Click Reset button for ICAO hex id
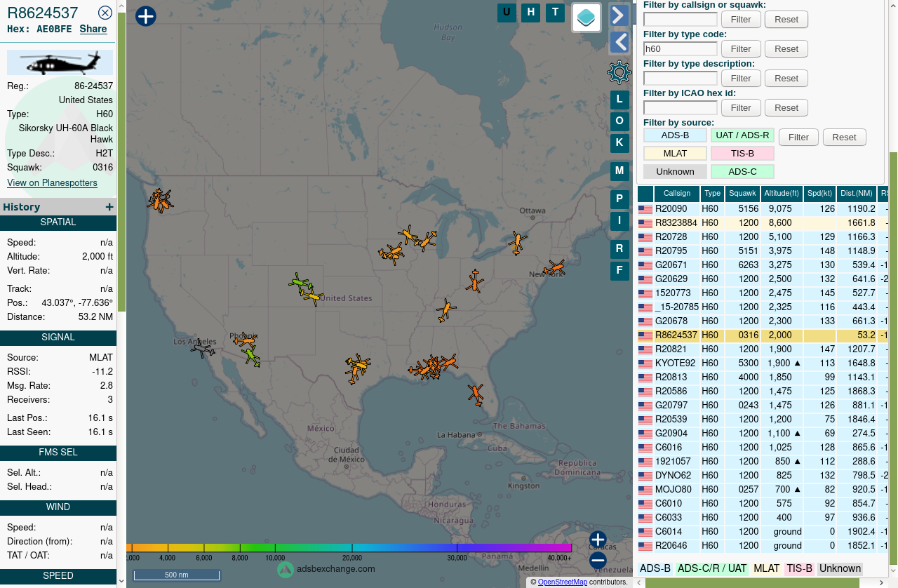 click(786, 108)
